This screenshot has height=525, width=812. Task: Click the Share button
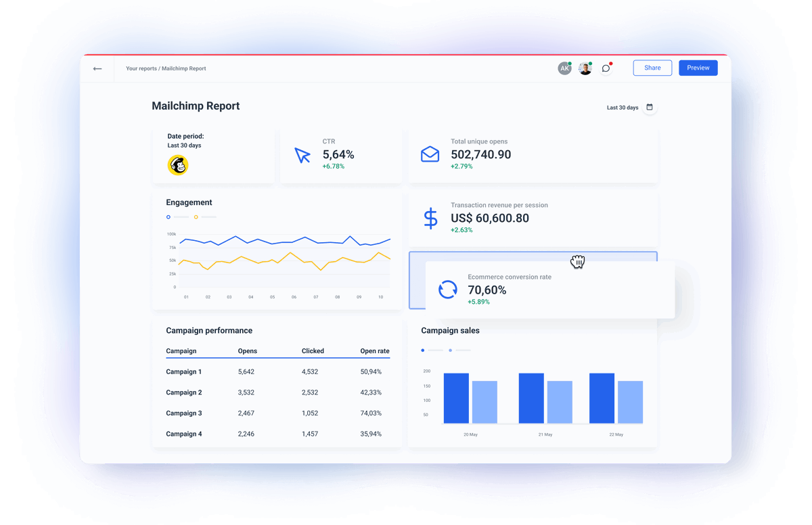pos(652,68)
